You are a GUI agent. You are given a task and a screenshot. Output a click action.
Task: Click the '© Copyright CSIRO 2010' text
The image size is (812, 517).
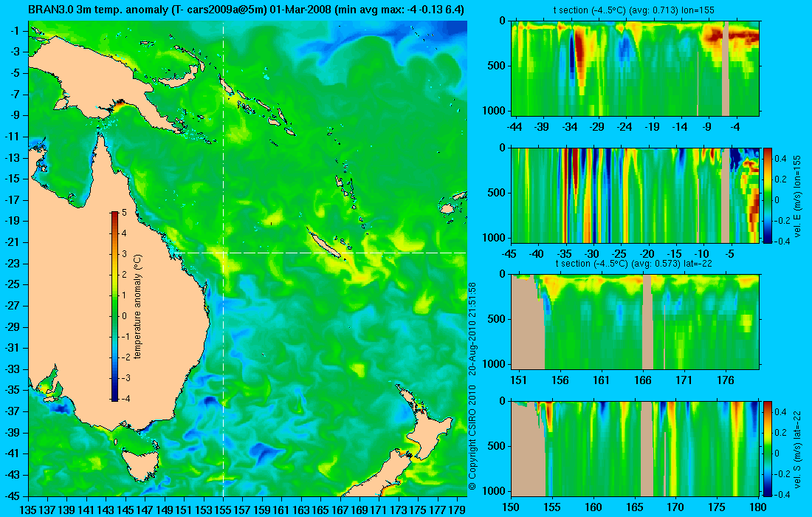click(472, 436)
